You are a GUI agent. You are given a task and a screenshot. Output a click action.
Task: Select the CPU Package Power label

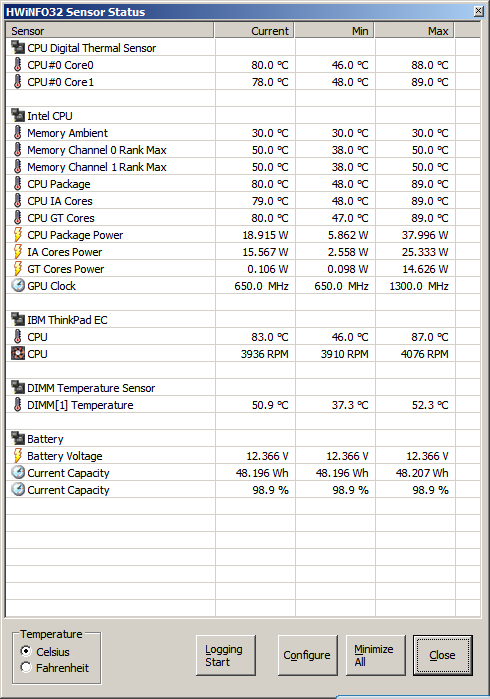(x=75, y=235)
